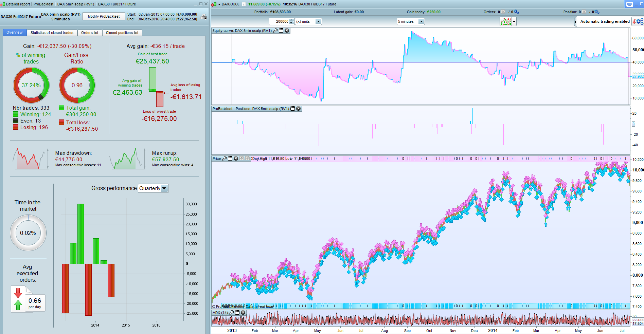Open the Closed positions list tab

point(122,33)
